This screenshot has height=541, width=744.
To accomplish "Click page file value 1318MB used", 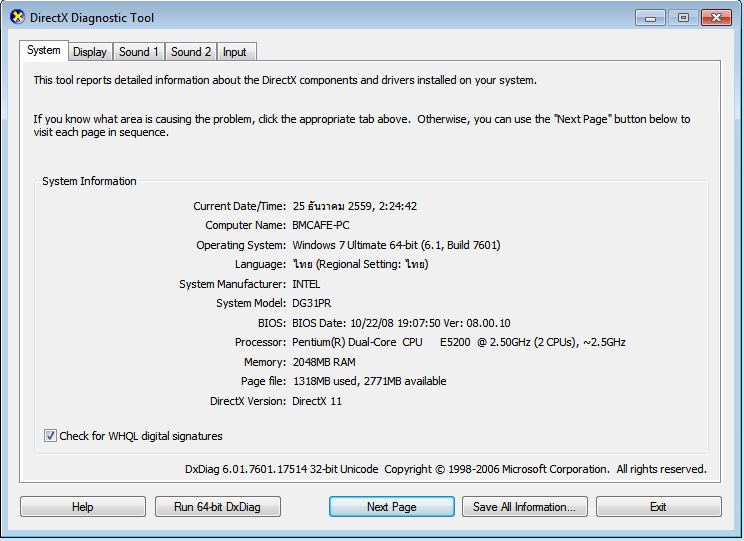I will pyautogui.click(x=369, y=381).
